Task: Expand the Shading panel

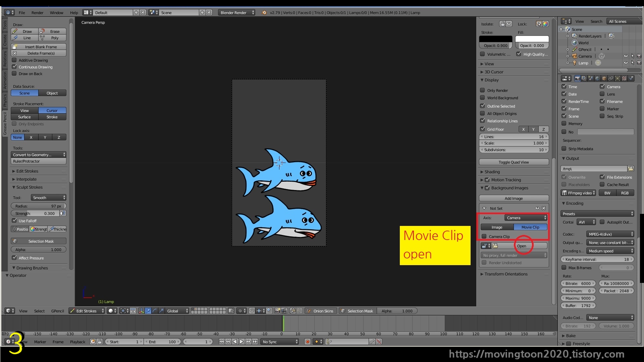Action: pos(492,172)
